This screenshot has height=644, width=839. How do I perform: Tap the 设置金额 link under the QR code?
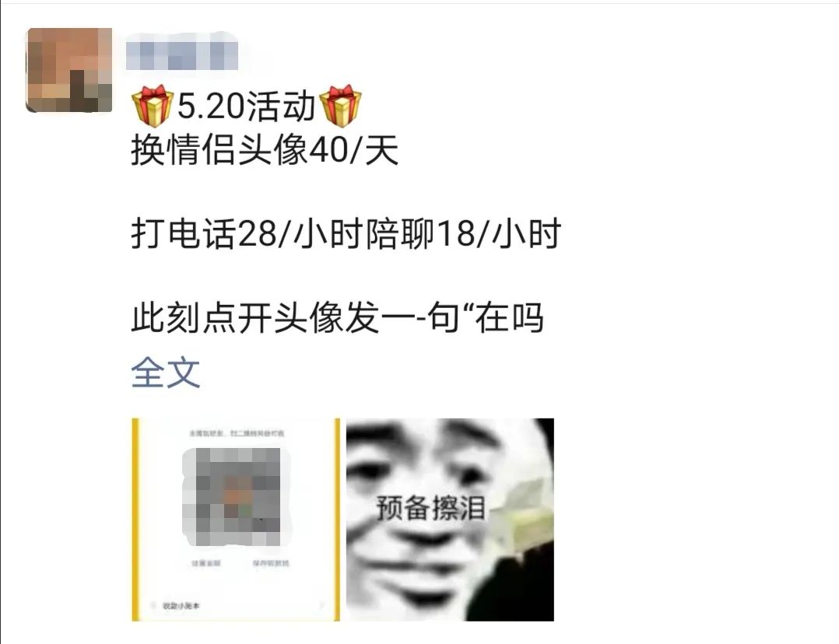[205, 563]
